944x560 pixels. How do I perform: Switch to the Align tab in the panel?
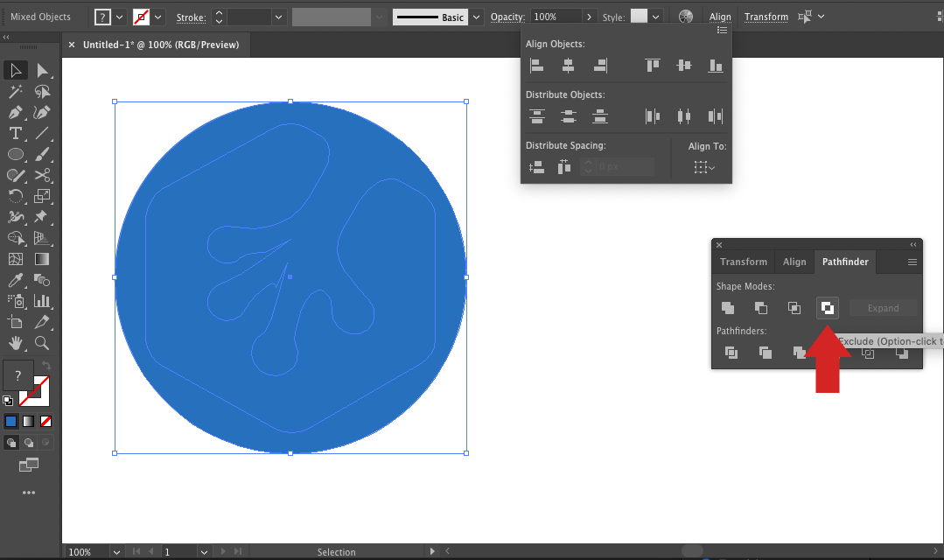(x=794, y=262)
